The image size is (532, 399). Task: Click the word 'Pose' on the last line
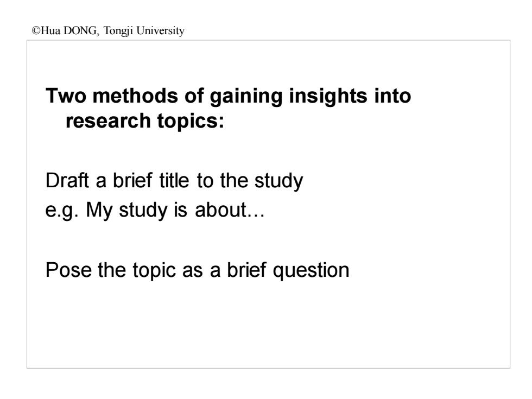tap(69, 270)
